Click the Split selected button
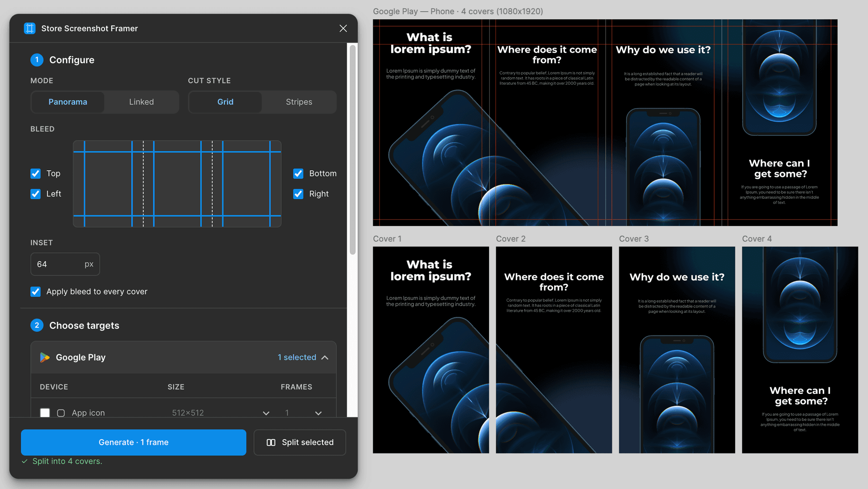This screenshot has width=868, height=489. 300,442
